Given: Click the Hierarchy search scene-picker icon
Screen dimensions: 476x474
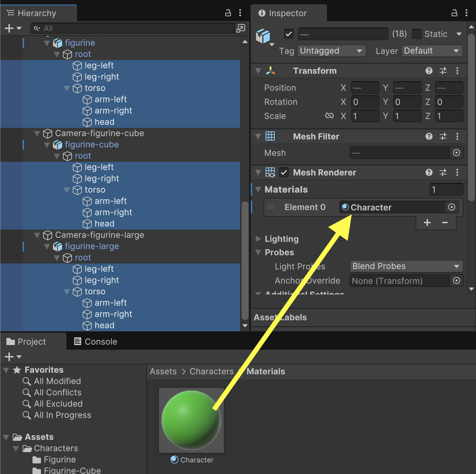Looking at the screenshot, I should (x=241, y=28).
